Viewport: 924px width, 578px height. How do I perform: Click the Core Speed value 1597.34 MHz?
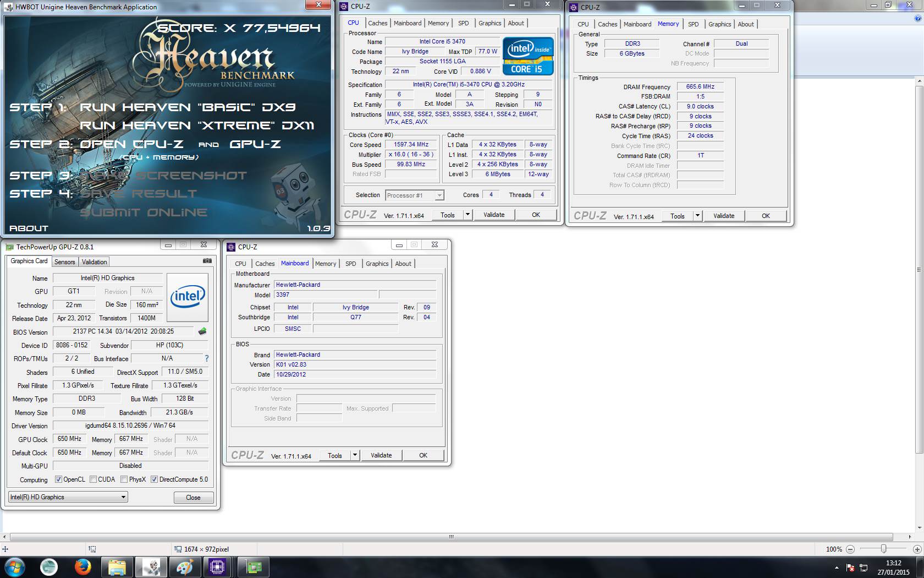411,144
